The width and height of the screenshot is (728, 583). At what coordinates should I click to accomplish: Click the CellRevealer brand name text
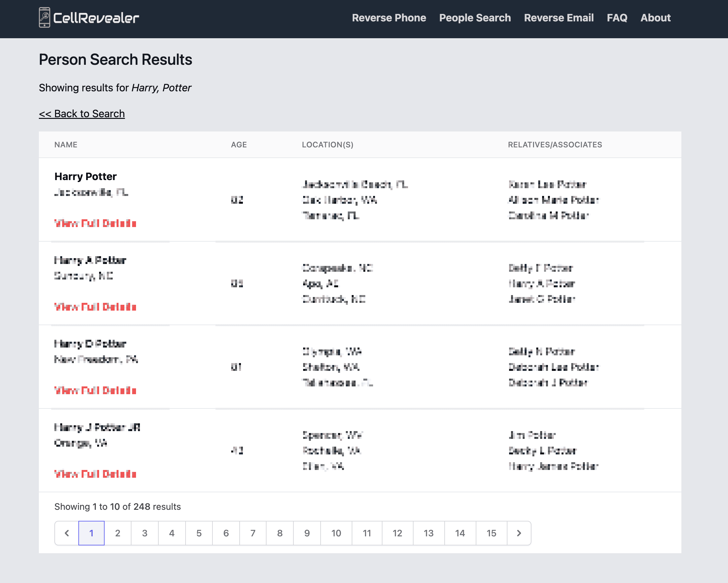[96, 18]
